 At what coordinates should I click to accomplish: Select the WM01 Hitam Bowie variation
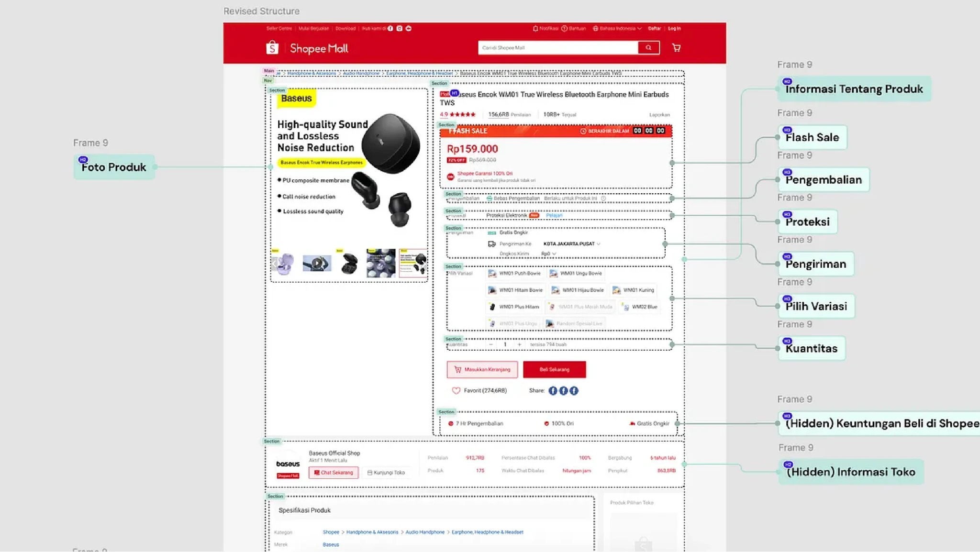pos(515,290)
